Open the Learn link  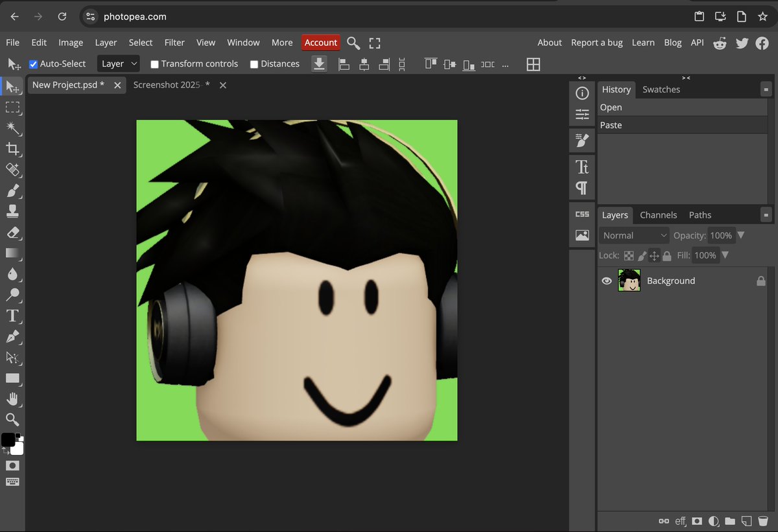point(643,43)
